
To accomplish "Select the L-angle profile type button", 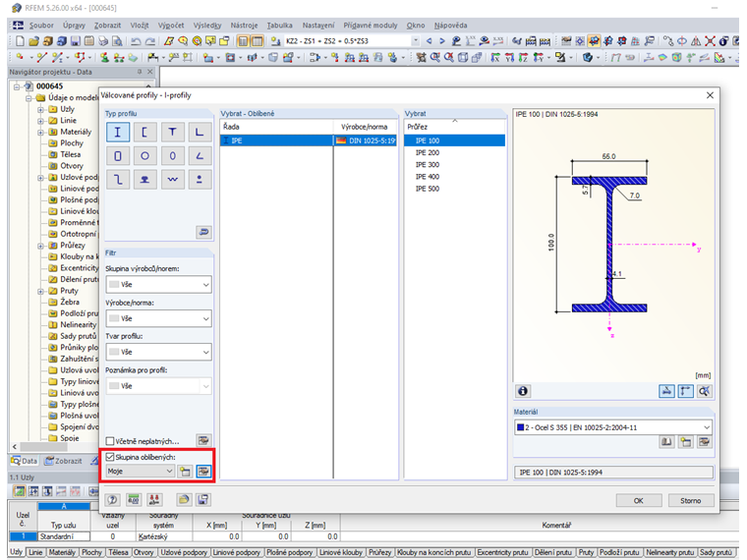I will tap(200, 132).
